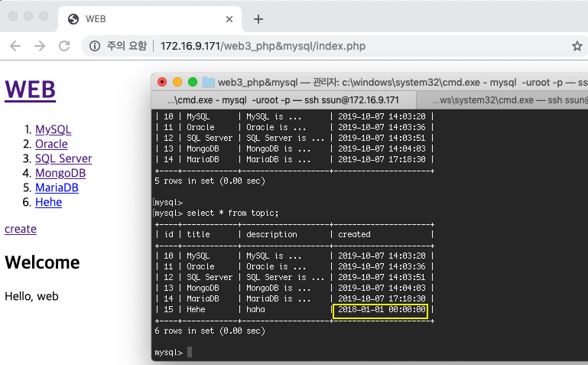Click the '6 rows in set (0.00 sec)' line
Screen dimensions: 588x365
coord(210,331)
